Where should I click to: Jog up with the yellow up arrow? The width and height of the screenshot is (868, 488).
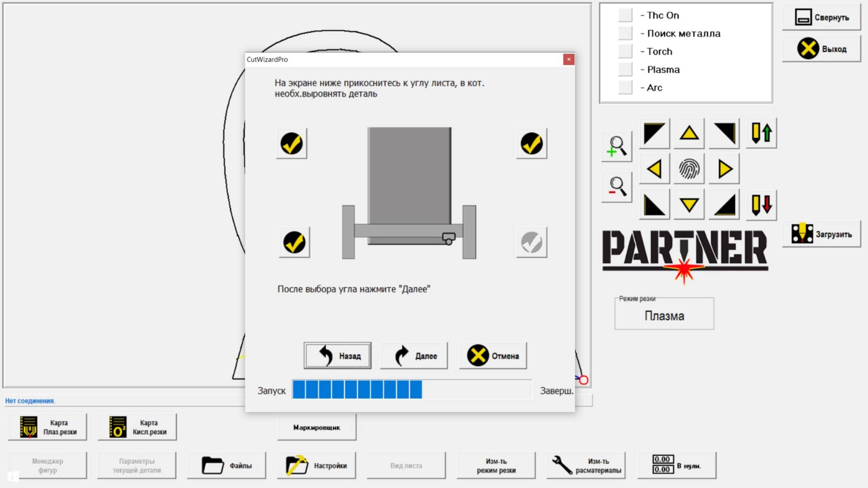click(689, 133)
